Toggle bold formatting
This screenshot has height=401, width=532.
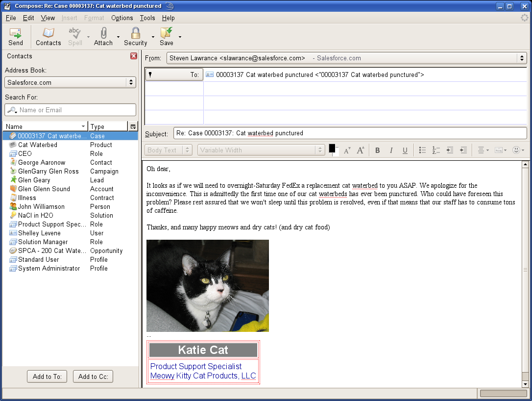pos(377,150)
